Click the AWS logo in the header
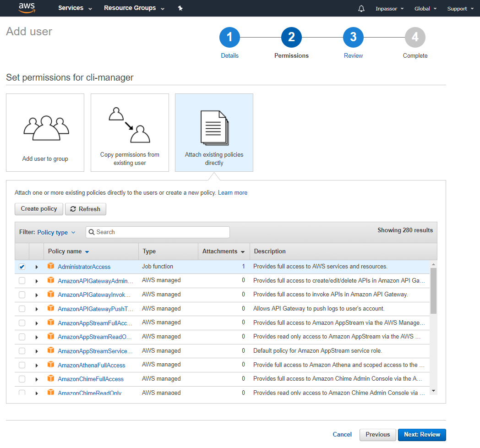This screenshot has width=480, height=448. [x=27, y=8]
